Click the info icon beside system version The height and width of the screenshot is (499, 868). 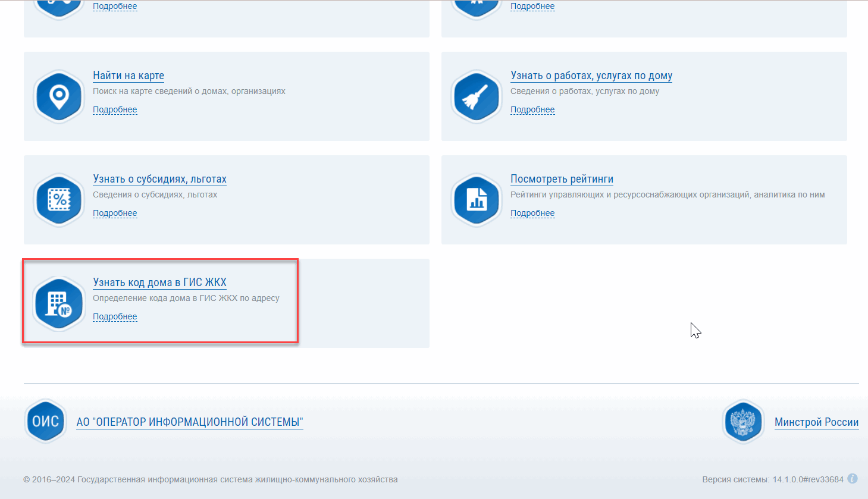click(853, 479)
